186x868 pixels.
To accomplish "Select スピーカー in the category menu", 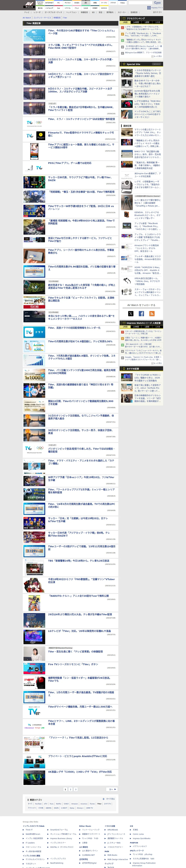I will (122, 12).
